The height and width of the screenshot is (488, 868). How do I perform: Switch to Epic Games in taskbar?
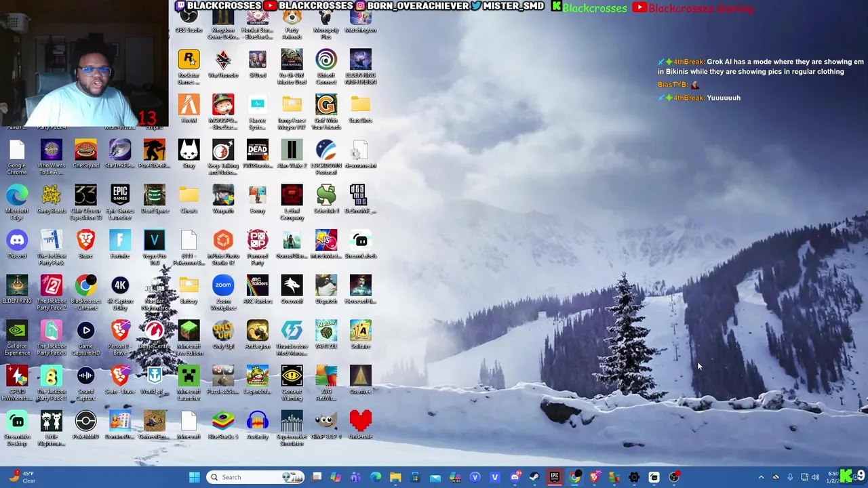click(555, 477)
